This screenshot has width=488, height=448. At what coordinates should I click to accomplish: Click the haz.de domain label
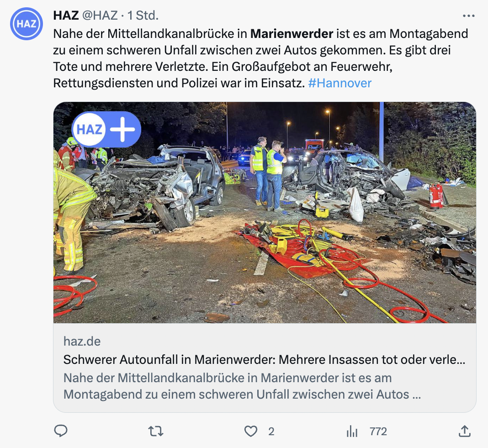[82, 341]
